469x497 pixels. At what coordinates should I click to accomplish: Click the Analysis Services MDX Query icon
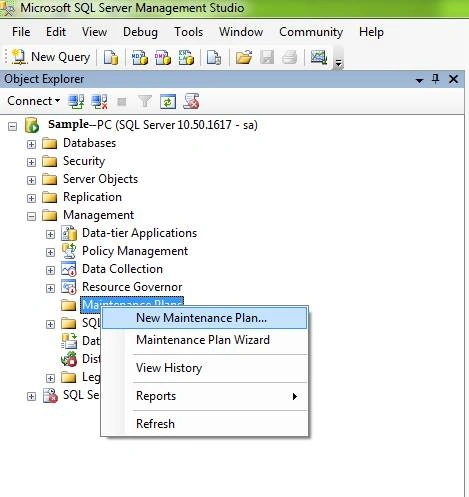pyautogui.click(x=140, y=57)
